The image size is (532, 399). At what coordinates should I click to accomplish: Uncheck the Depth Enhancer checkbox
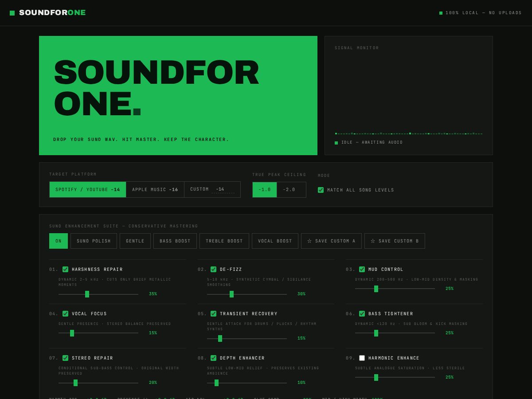pyautogui.click(x=213, y=358)
